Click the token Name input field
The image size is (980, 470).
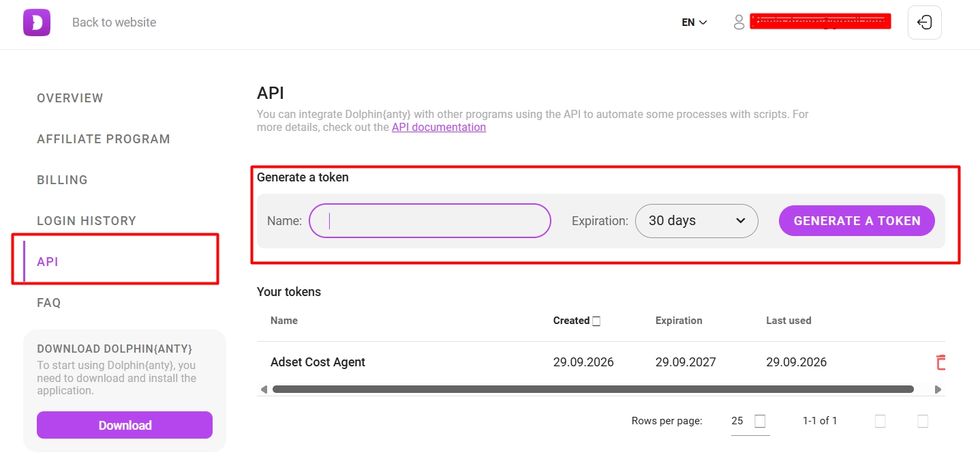coord(429,221)
